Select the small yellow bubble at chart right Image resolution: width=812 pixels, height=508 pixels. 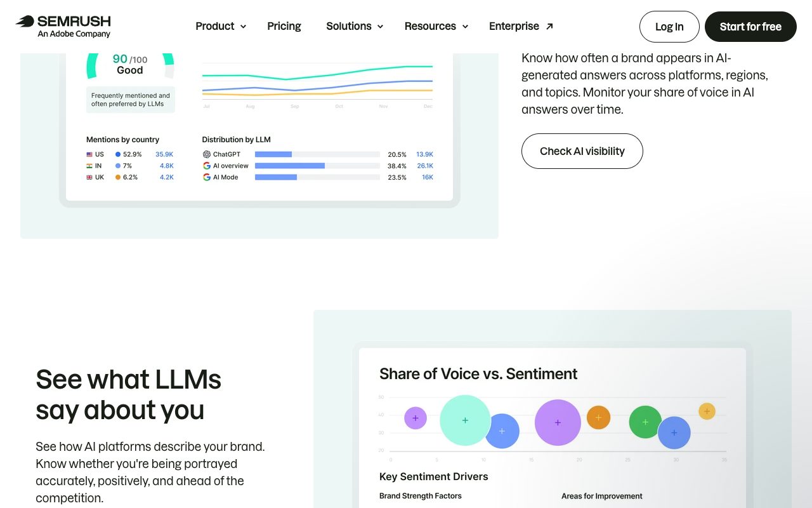707,411
